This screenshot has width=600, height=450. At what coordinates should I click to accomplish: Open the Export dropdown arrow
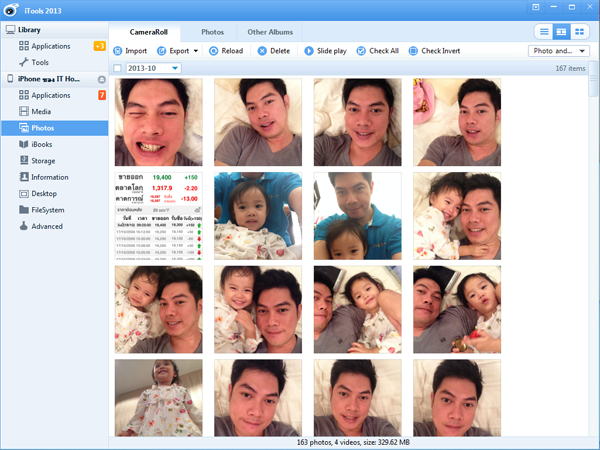(196, 50)
